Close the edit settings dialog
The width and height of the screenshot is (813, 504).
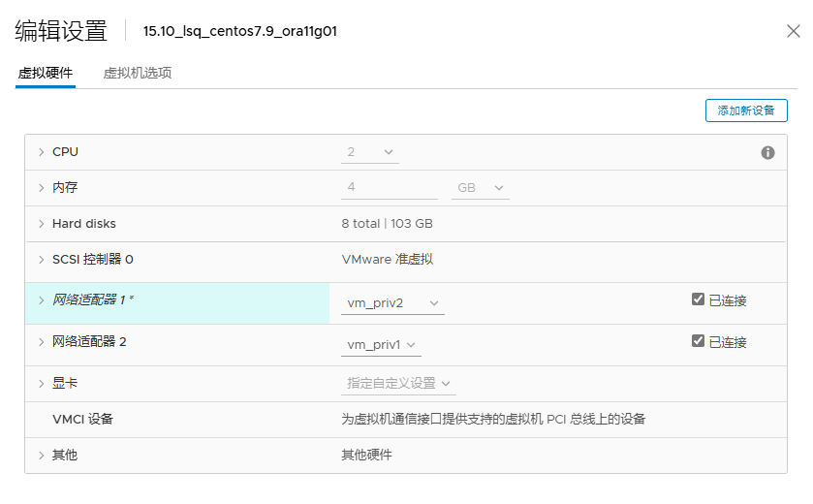(793, 31)
